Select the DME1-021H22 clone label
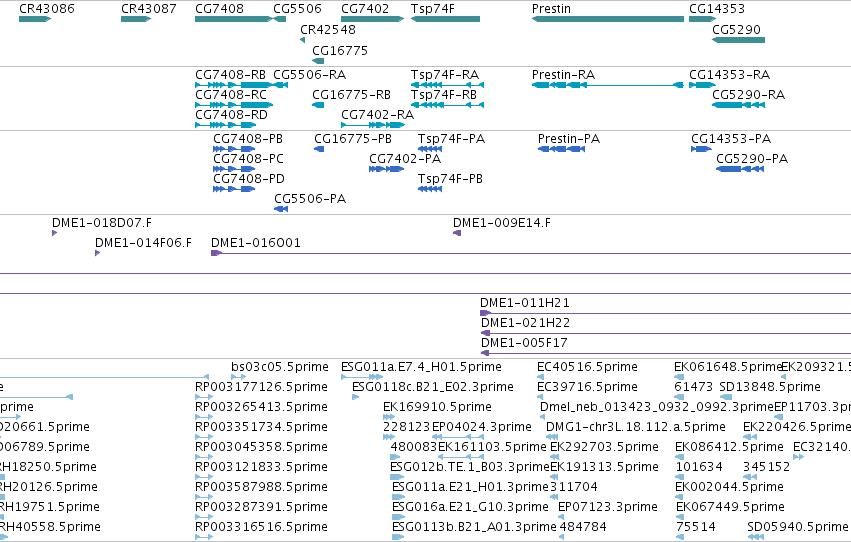This screenshot has width=851, height=542. pyautogui.click(x=525, y=323)
